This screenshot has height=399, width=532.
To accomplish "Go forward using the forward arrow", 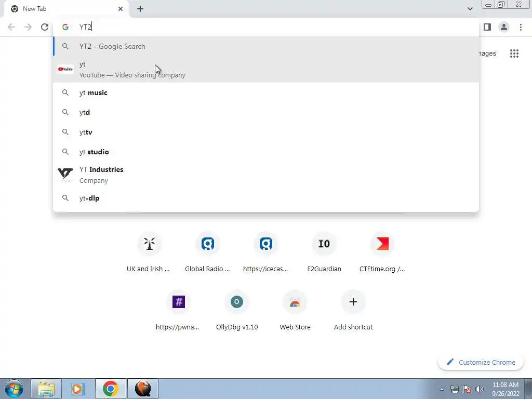I will 28,27.
